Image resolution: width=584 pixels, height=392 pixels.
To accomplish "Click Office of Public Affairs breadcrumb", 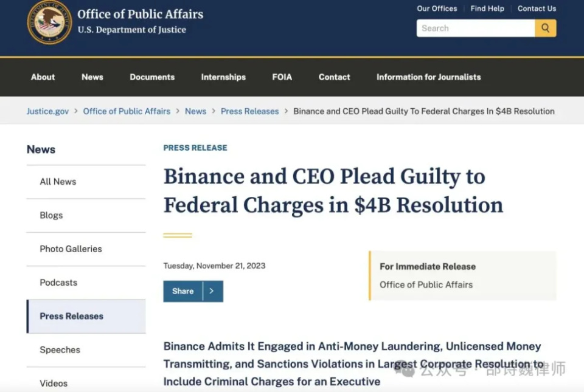I will tap(127, 111).
